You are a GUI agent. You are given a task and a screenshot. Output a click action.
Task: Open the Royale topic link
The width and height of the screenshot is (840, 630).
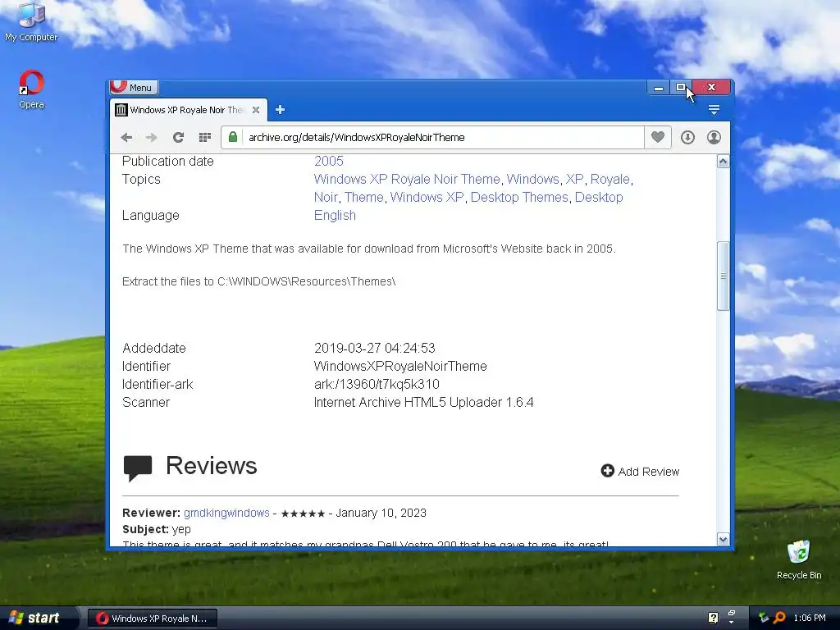click(609, 180)
